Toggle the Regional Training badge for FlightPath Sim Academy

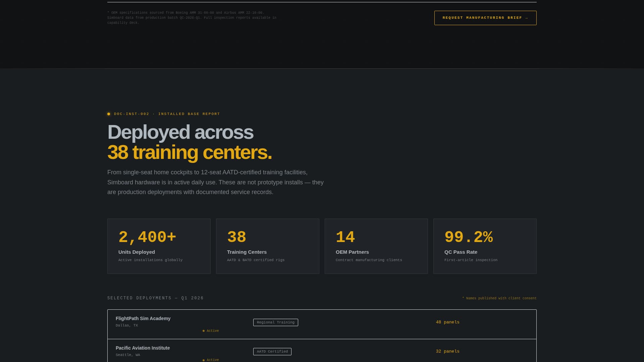point(275,322)
